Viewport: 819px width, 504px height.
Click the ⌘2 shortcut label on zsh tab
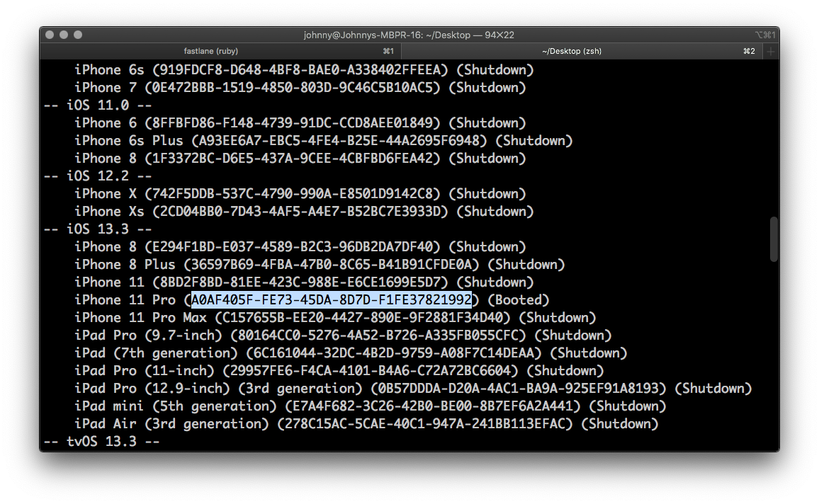pos(749,51)
